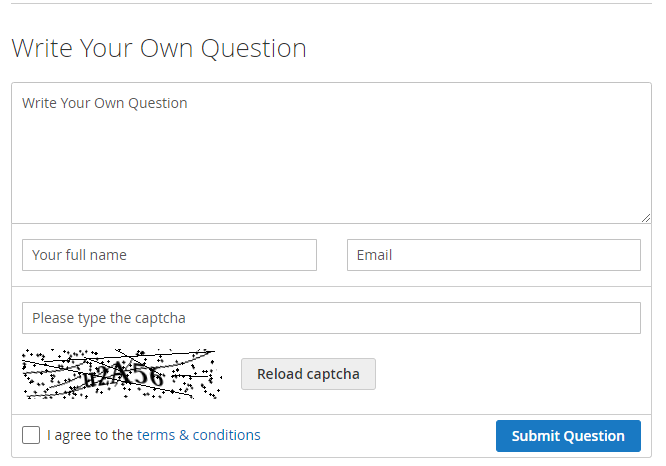
Task: Click the word "conditions" in the agreement link
Action: pos(226,435)
